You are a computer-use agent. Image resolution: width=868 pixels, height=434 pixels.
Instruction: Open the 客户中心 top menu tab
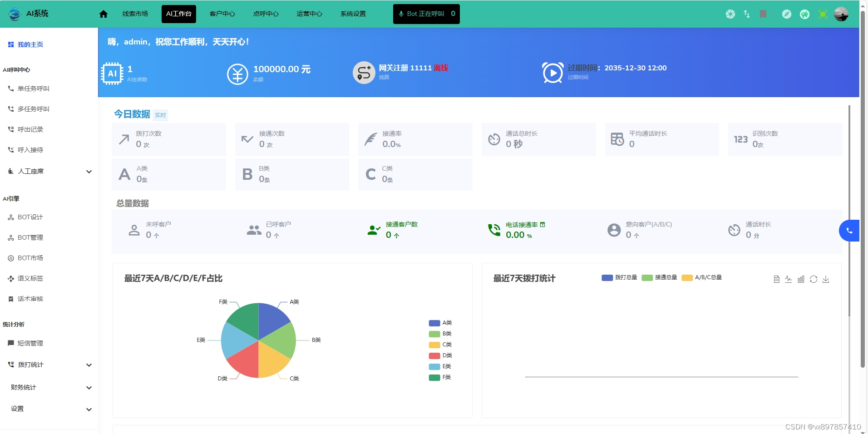coord(222,14)
